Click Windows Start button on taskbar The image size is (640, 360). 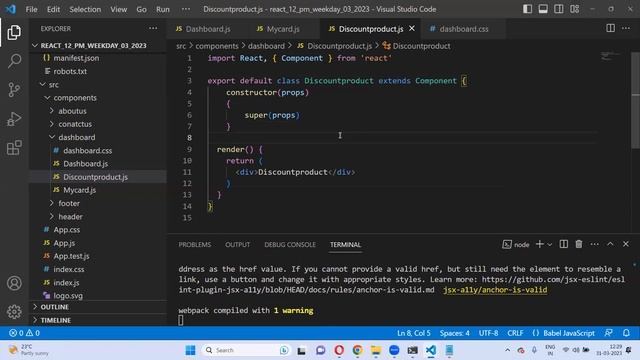click(190, 350)
